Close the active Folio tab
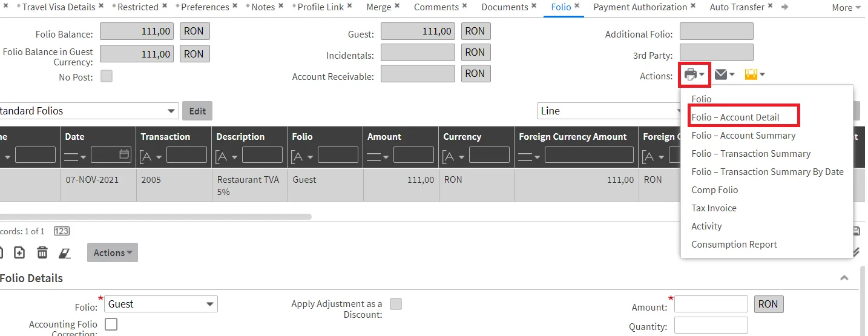The width and height of the screenshot is (868, 336). tap(577, 6)
